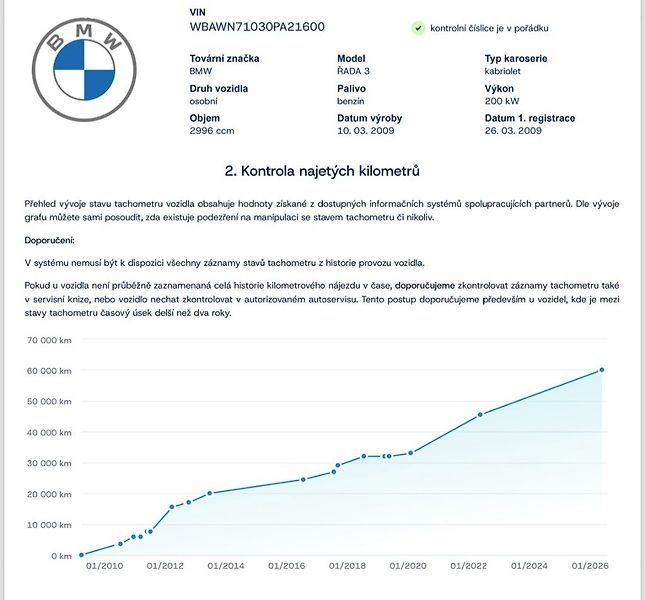This screenshot has width=645, height=600.
Task: Click the engine volume 2996 ccm
Action: (212, 131)
